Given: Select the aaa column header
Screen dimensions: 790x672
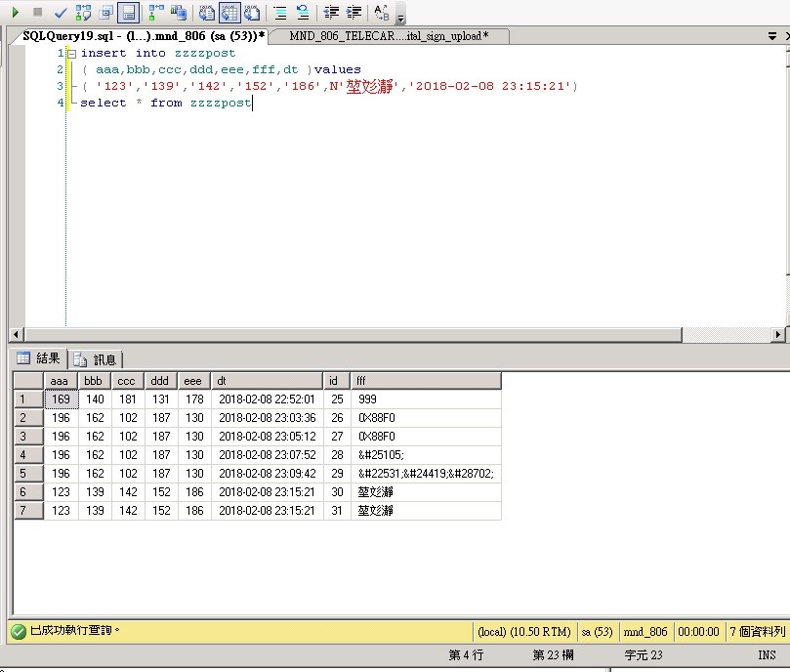Looking at the screenshot, I should point(61,381).
